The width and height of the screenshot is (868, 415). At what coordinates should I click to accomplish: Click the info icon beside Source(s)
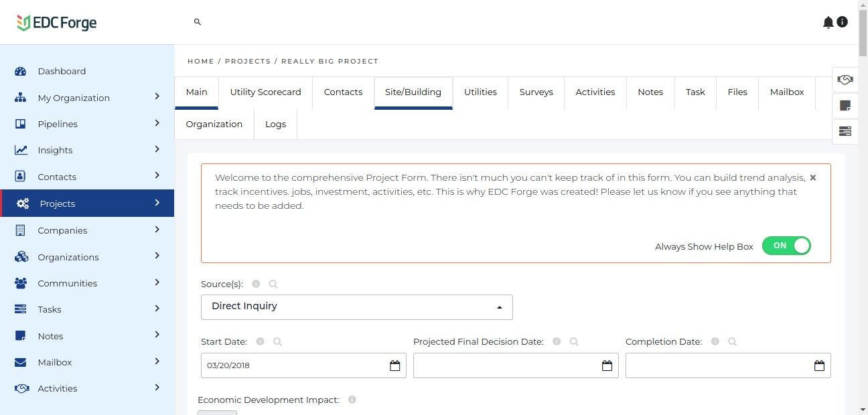(256, 284)
